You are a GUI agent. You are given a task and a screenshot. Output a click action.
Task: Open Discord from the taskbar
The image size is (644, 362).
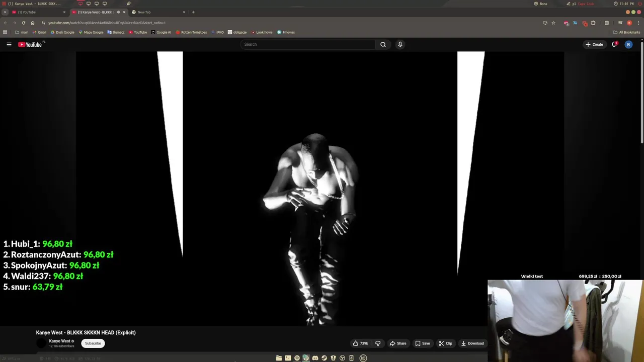pyautogui.click(x=315, y=358)
